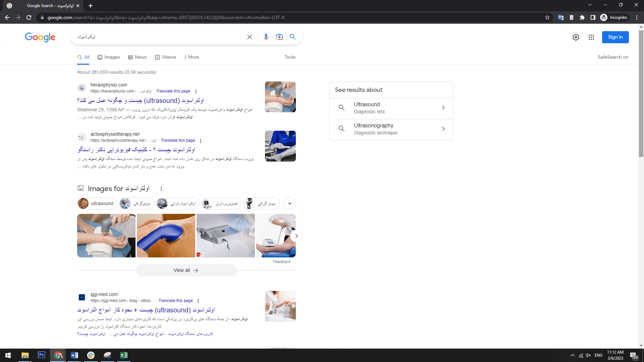Open the hand ultrasound therapy image thumbnail
Screen dimensions: 644x362
pyautogui.click(x=106, y=236)
